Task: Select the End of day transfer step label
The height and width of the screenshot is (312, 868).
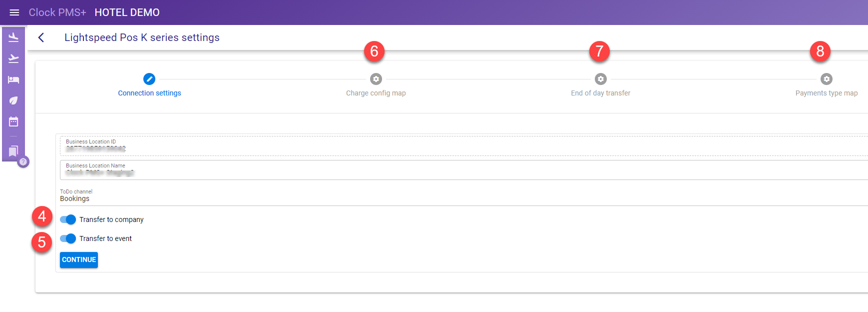Action: 601,93
